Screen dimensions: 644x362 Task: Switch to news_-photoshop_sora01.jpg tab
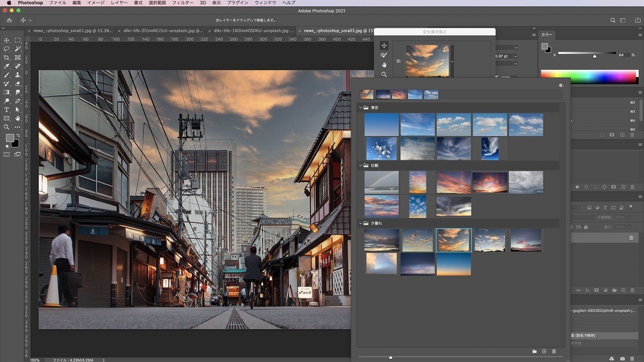73,31
